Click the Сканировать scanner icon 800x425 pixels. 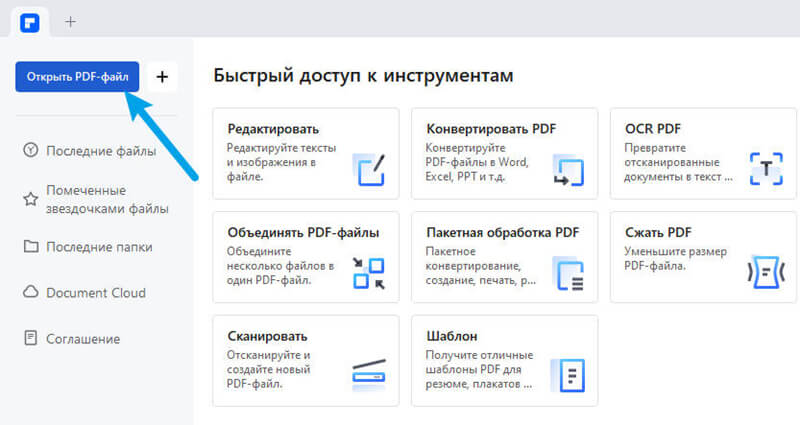point(368,375)
